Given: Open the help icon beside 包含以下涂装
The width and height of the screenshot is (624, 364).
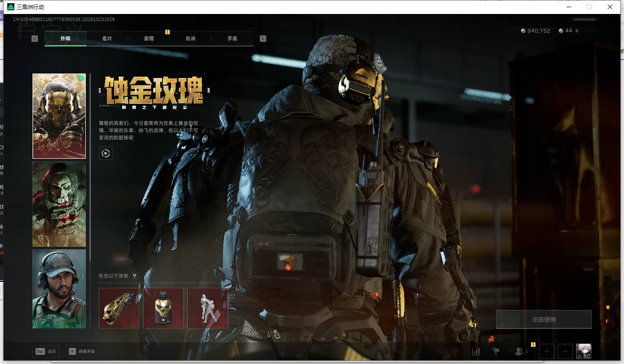Looking at the screenshot, I should tap(134, 276).
